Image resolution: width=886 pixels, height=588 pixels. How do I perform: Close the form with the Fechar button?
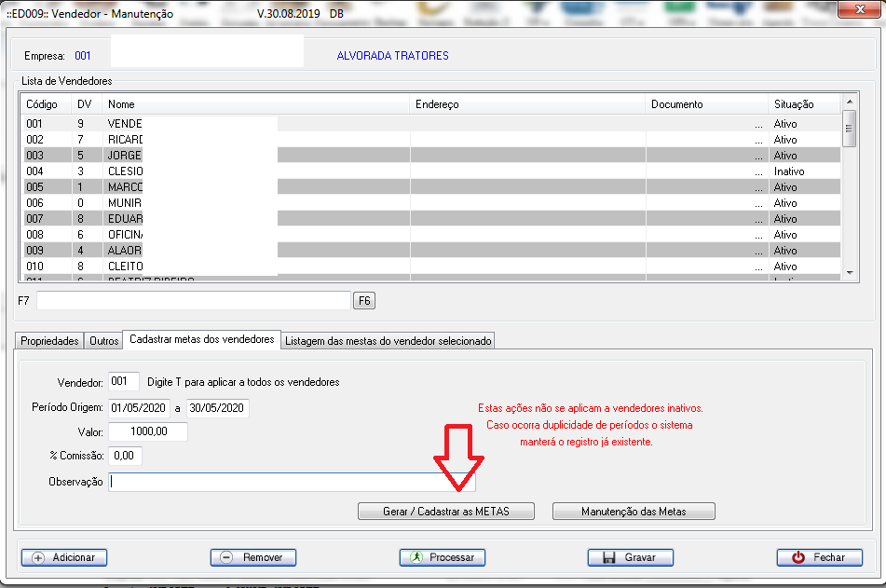coord(819,557)
